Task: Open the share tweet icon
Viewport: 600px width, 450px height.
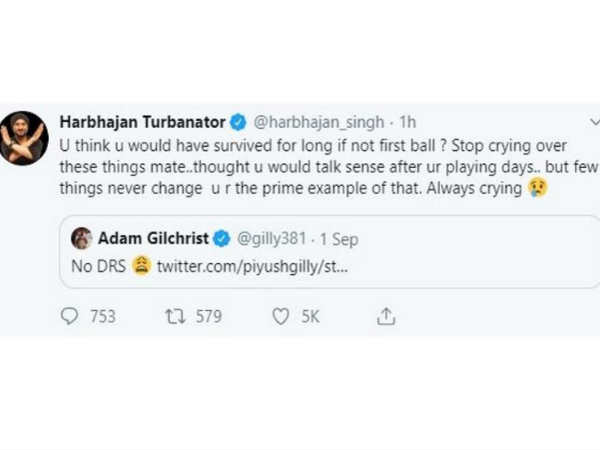Action: click(x=386, y=317)
